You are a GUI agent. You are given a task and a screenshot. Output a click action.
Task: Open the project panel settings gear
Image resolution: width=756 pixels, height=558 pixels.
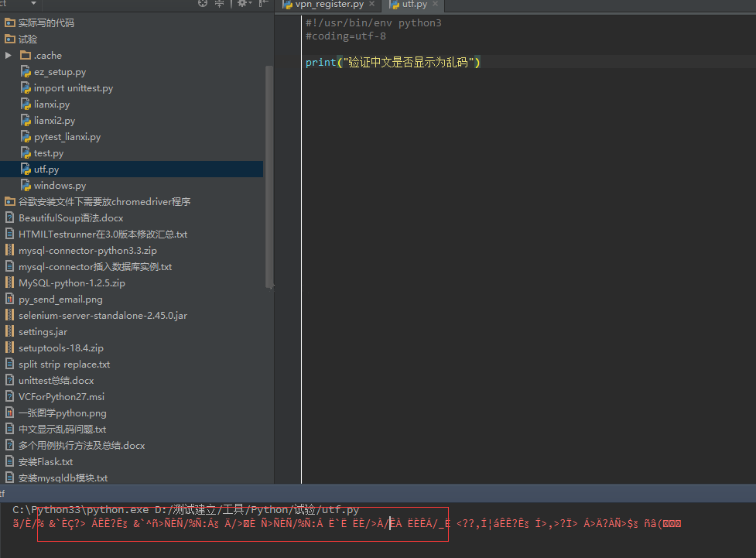point(242,4)
